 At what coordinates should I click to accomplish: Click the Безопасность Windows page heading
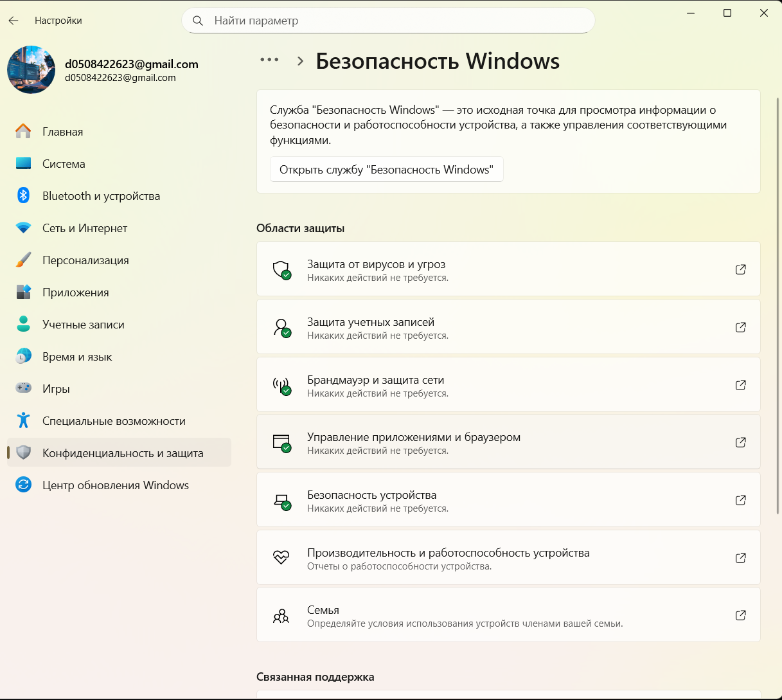click(438, 61)
